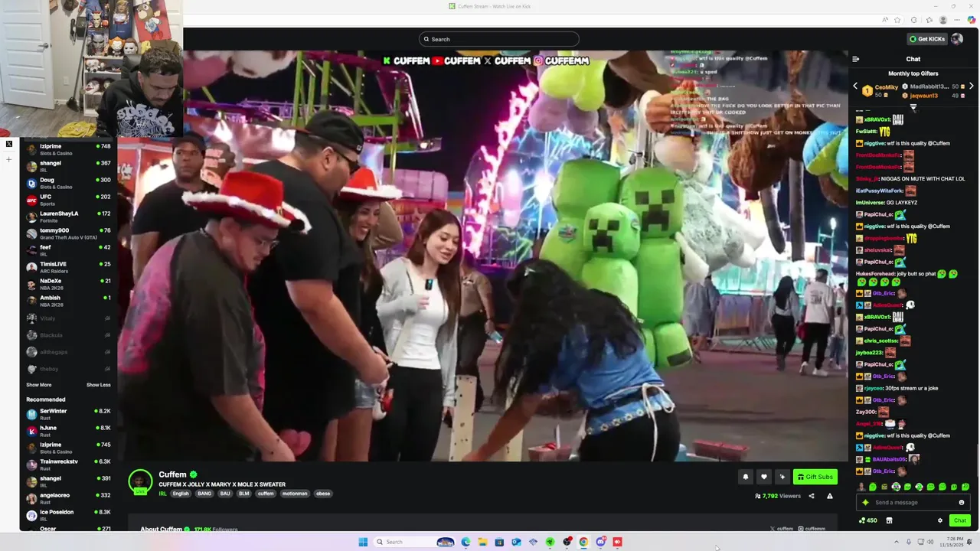The image size is (980, 551).
Task: Click Show More in following list
Action: tap(39, 385)
